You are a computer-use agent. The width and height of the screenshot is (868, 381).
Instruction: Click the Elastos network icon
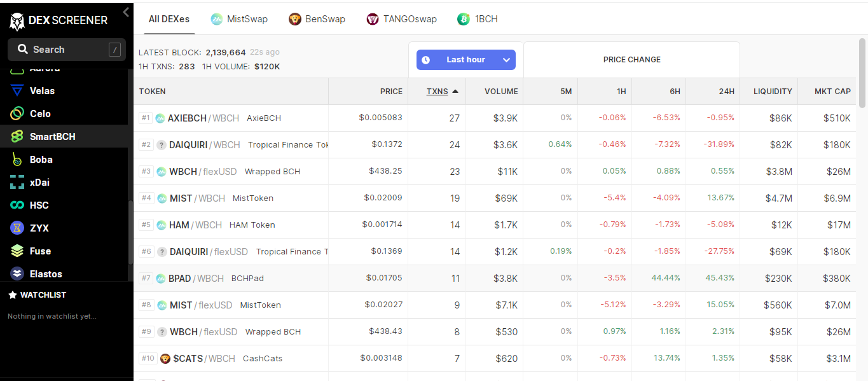click(x=17, y=274)
